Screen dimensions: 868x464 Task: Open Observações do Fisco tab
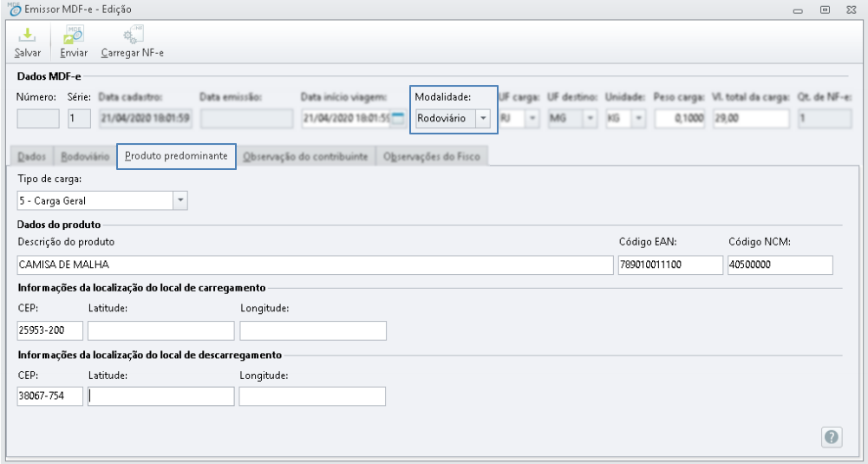point(432,156)
